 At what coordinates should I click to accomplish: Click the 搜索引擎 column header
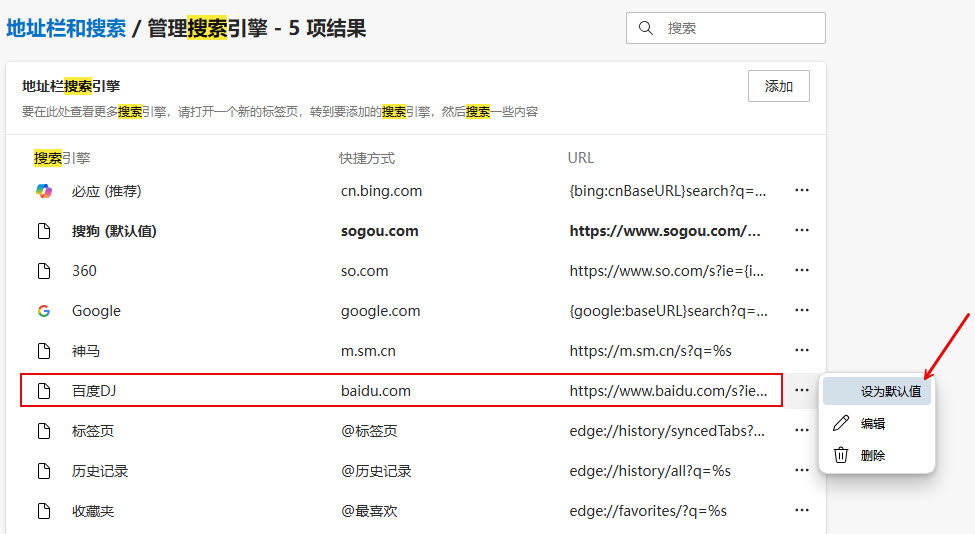(62, 158)
